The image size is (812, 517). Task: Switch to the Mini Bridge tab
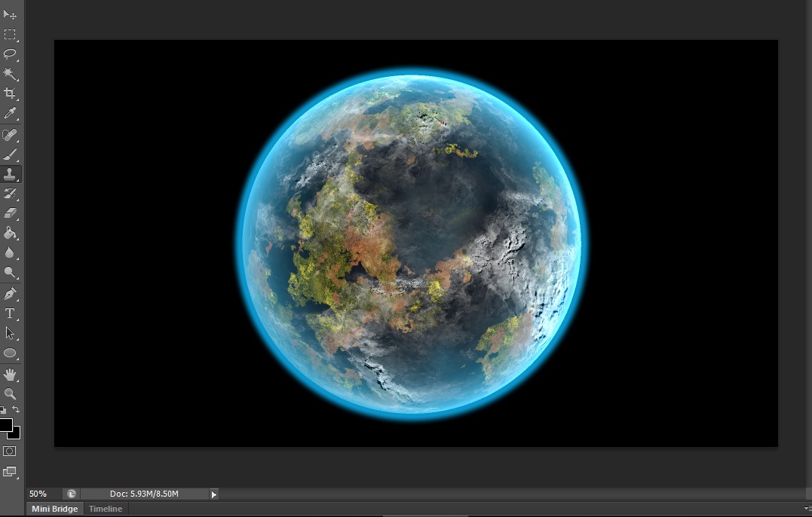click(x=55, y=509)
